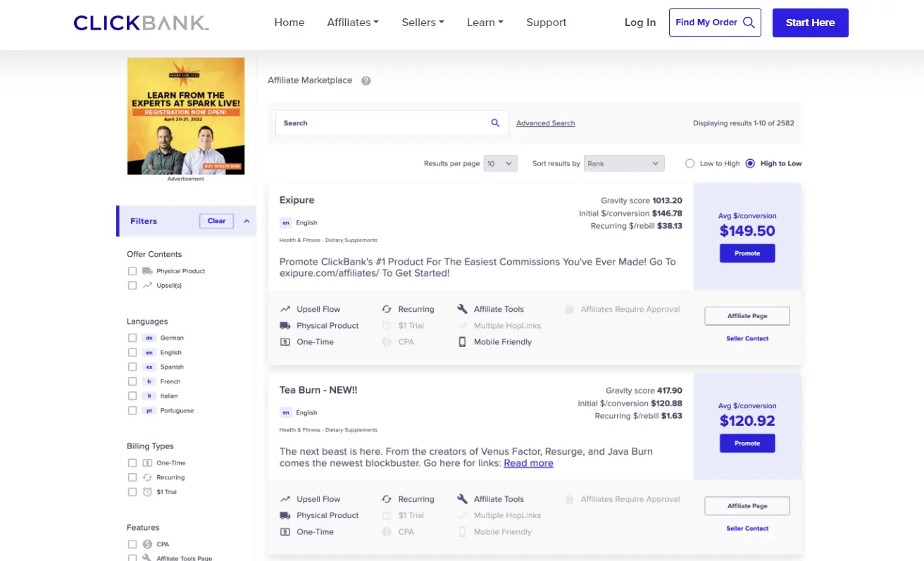The height and width of the screenshot is (561, 924).
Task: Click the Affiliate Tools wrench icon in Tea Burn card
Action: (462, 499)
